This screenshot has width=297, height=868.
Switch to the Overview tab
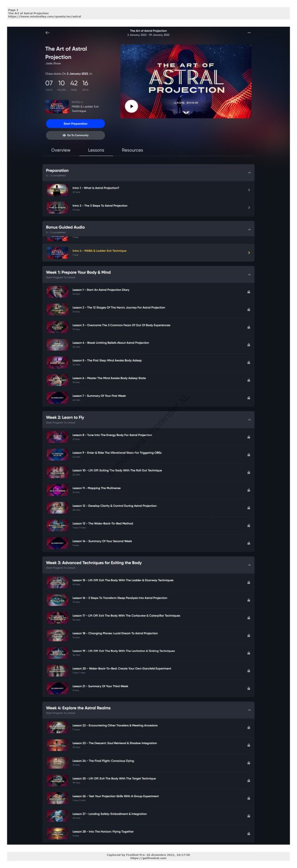click(x=61, y=150)
